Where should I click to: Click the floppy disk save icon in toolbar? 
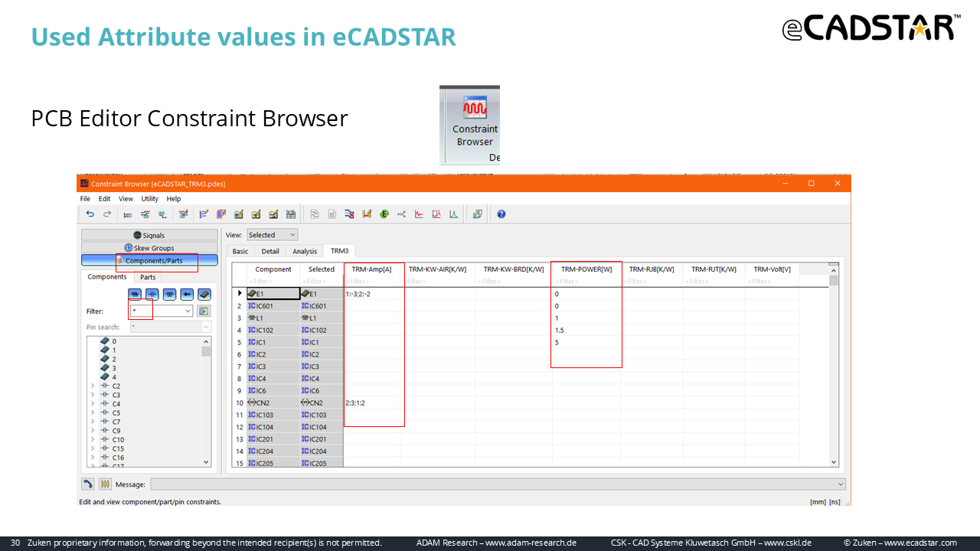click(x=291, y=214)
